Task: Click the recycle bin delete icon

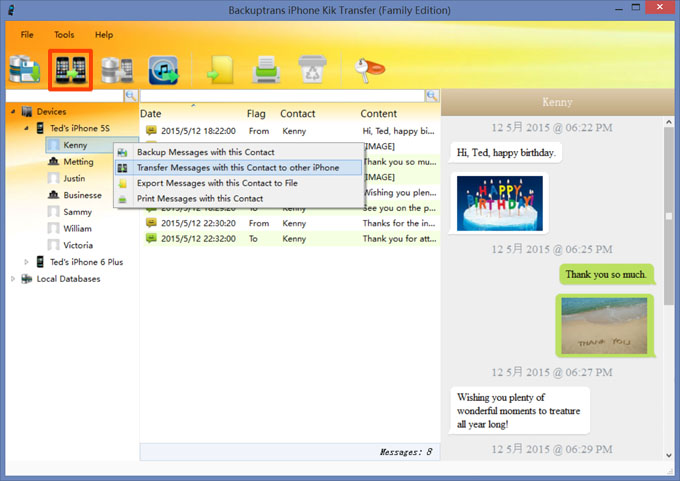Action: (312, 69)
